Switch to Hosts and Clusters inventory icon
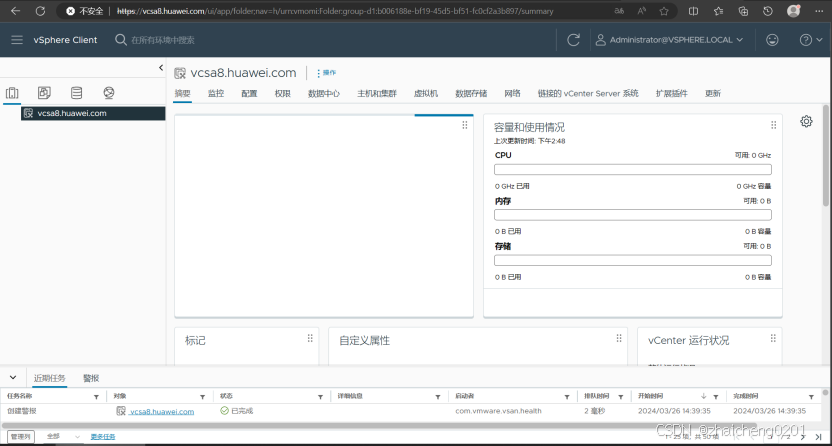The image size is (832, 446). [x=12, y=93]
